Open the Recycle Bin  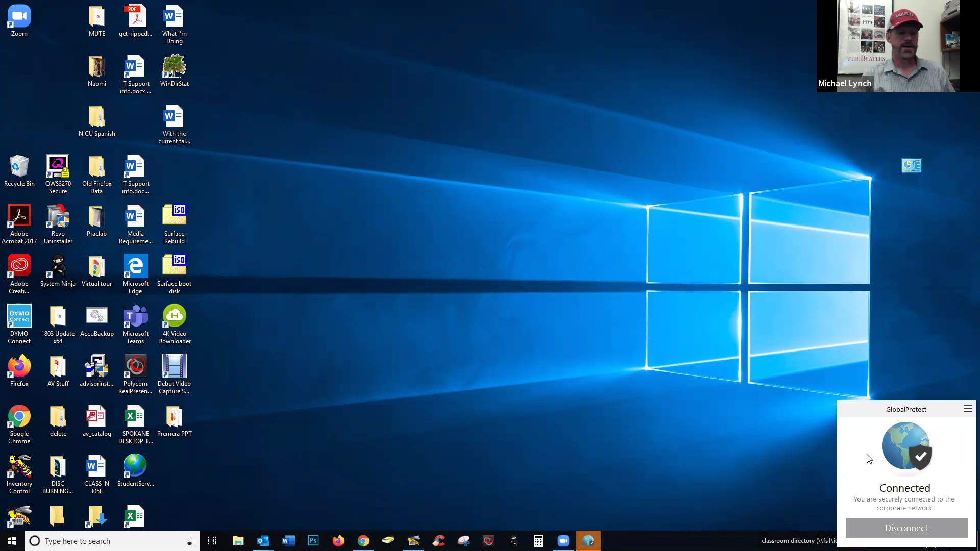click(x=19, y=171)
